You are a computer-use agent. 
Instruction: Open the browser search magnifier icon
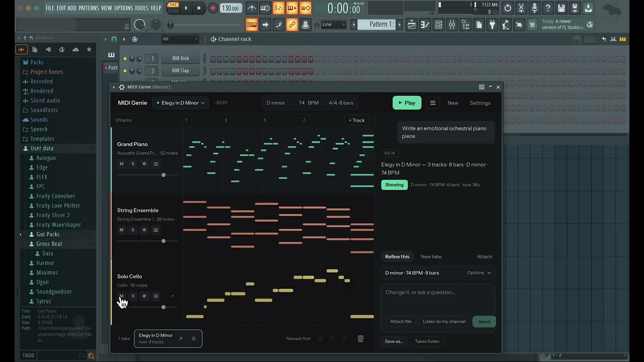click(91, 355)
